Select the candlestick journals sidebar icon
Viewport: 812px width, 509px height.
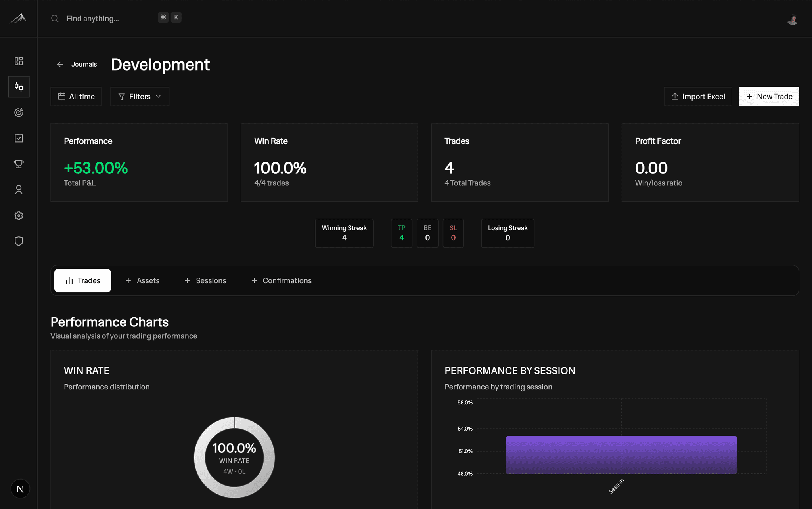[x=19, y=87]
